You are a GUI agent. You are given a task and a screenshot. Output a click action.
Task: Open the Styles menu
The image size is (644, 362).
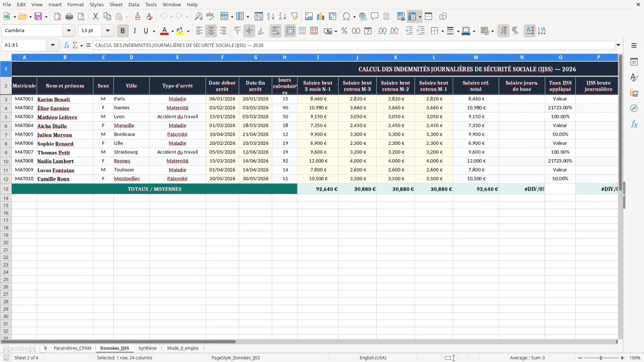tap(97, 4)
